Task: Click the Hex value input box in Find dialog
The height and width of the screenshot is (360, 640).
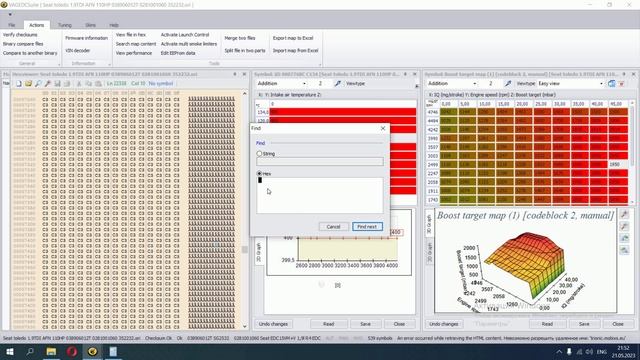Action: point(320,195)
